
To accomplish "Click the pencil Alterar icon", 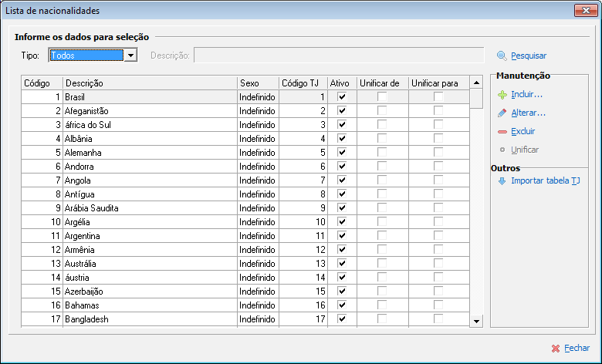I will tap(502, 113).
